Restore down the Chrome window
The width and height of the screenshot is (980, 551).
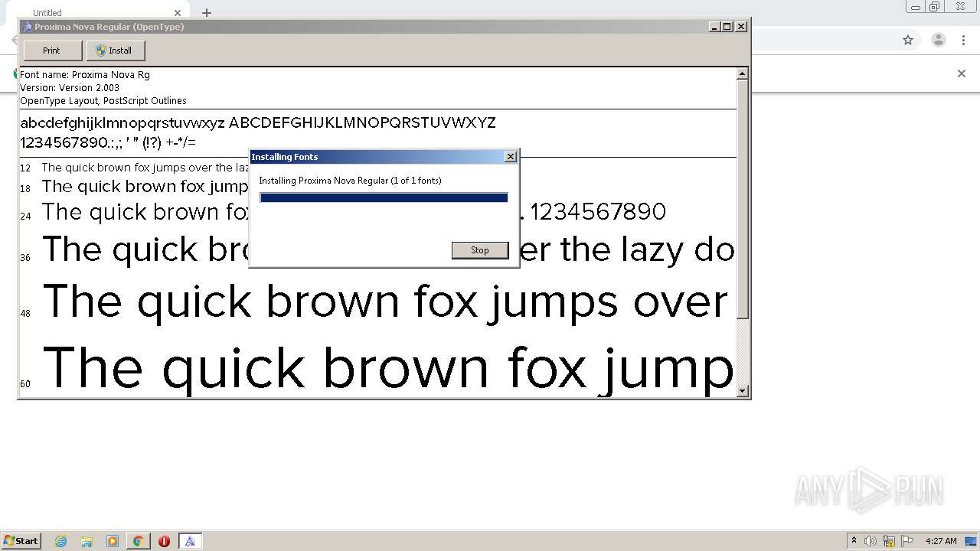(935, 7)
